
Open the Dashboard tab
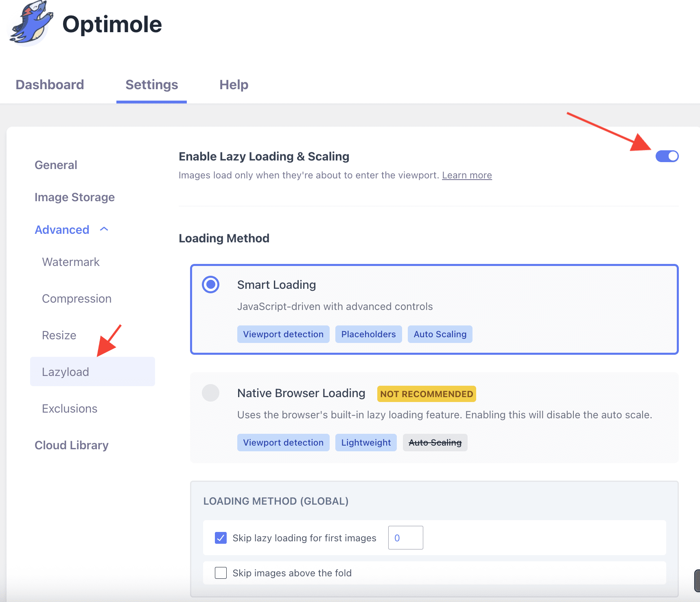[x=50, y=85]
